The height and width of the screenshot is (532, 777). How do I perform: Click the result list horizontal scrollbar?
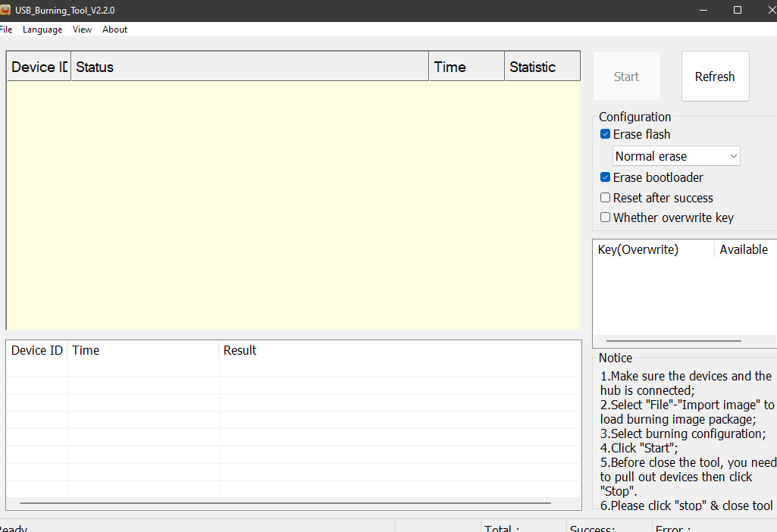[x=286, y=502]
